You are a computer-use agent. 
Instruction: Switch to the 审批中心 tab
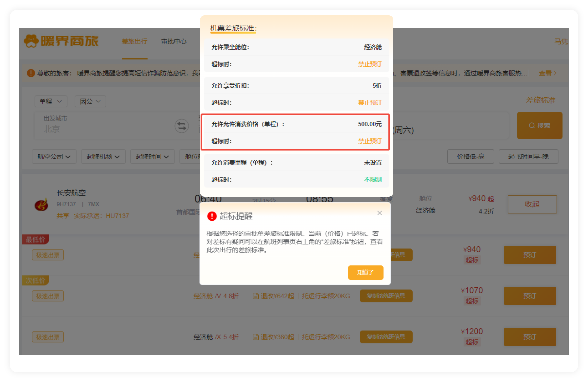(x=174, y=41)
